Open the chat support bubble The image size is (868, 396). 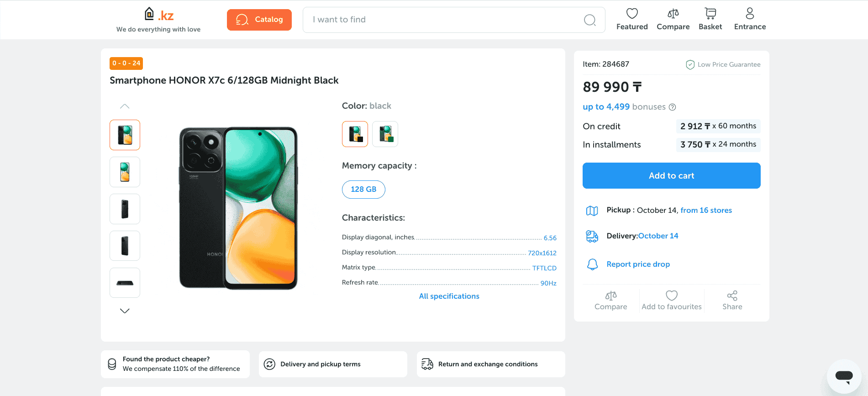coord(844,376)
